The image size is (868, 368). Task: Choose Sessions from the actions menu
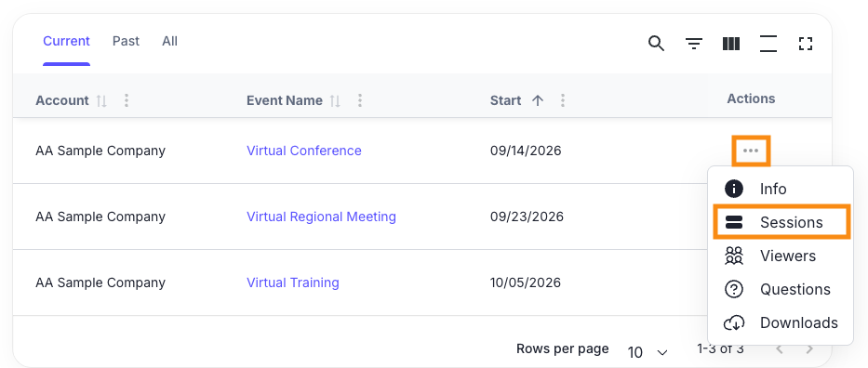click(781, 222)
